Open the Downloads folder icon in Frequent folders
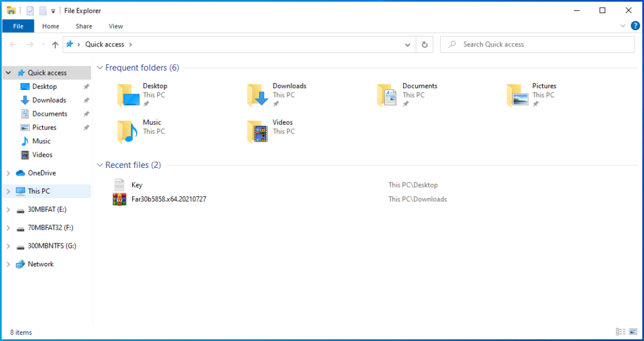Screen dimensions: 644x341 [258, 95]
